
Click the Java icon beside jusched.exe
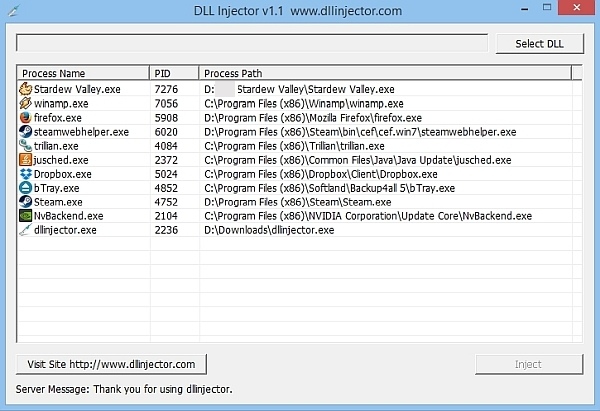pos(25,160)
